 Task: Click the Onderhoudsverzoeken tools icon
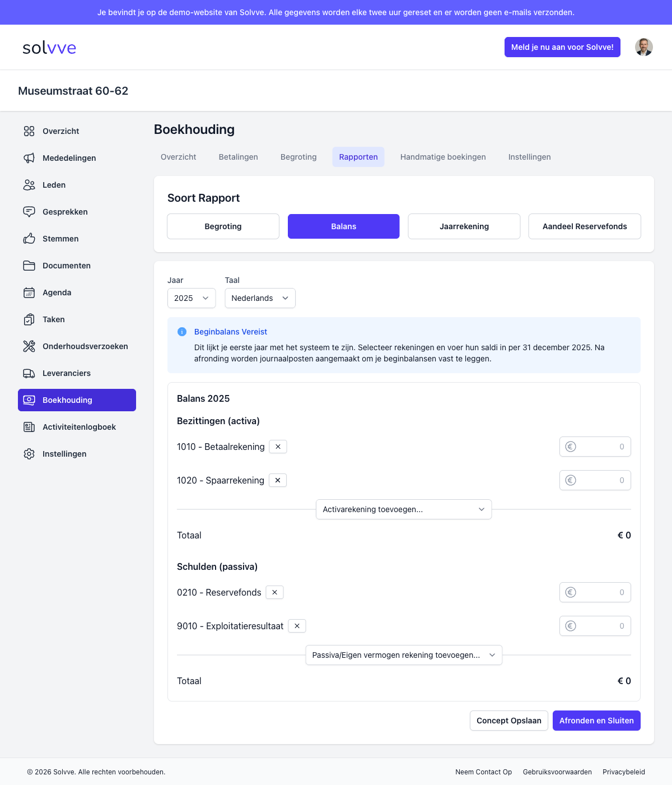click(x=29, y=346)
